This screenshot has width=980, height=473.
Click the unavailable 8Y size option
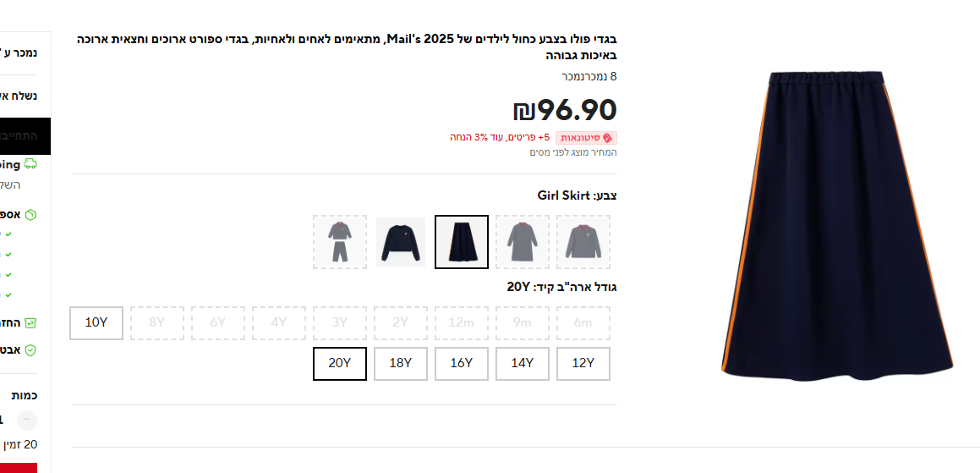(156, 323)
